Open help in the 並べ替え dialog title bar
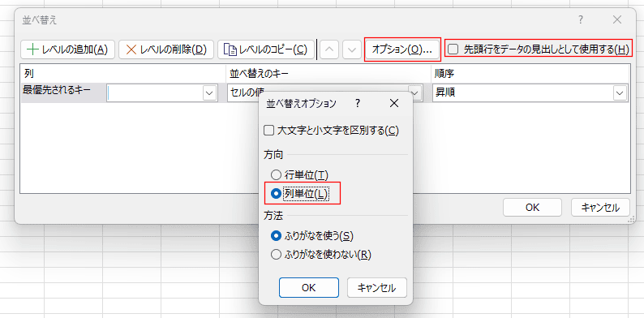The image size is (644, 318). pos(581,19)
